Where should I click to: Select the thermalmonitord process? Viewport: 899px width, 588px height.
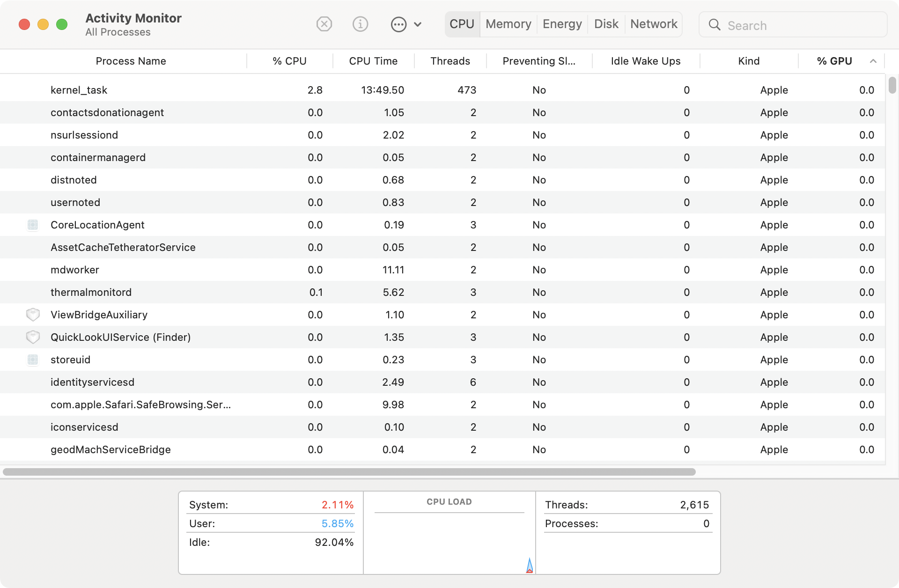(x=442, y=292)
